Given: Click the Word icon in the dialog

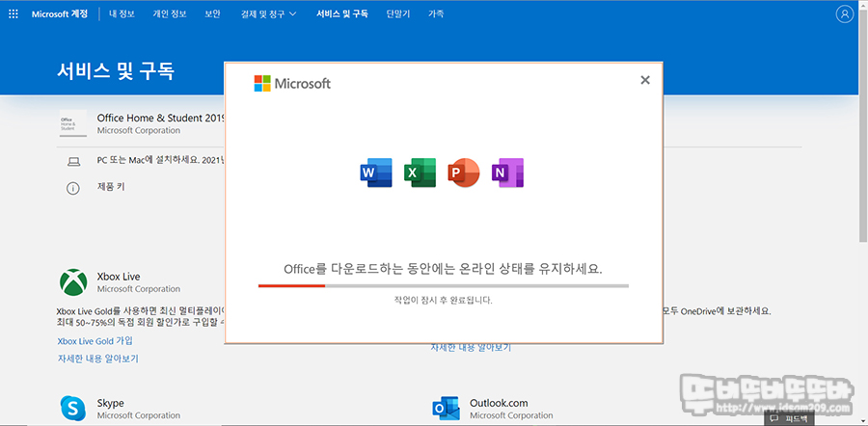Looking at the screenshot, I should coord(376,173).
